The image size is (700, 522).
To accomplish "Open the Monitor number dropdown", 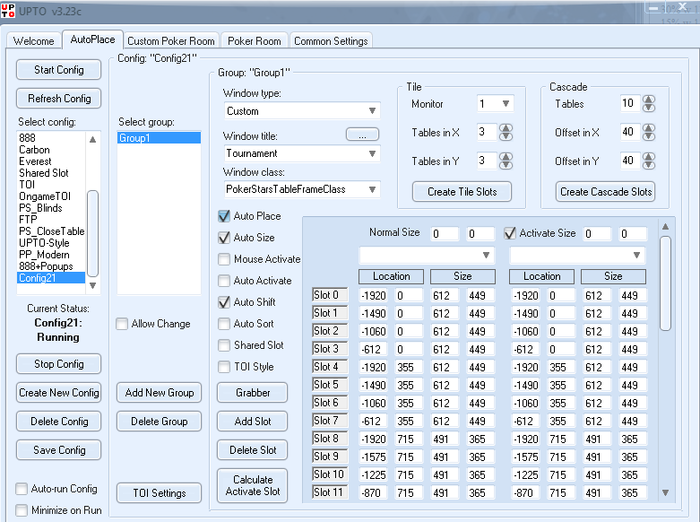I will point(494,103).
